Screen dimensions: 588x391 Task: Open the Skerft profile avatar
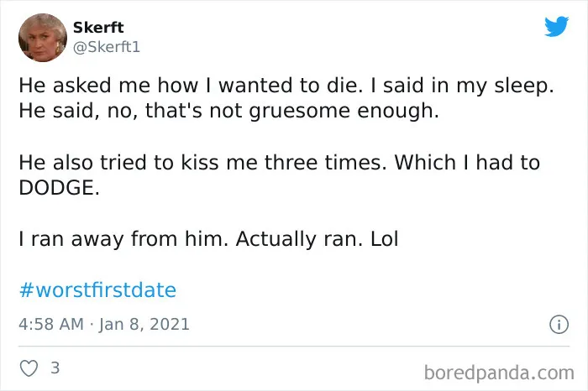[39, 37]
